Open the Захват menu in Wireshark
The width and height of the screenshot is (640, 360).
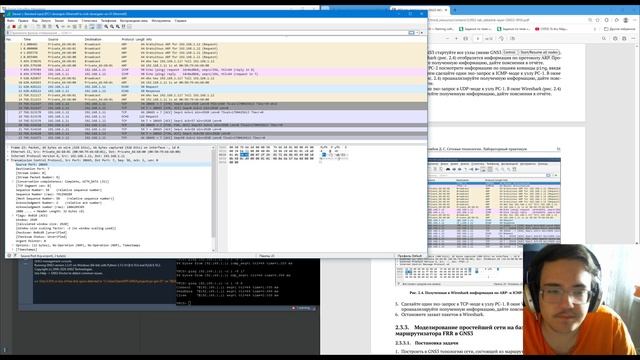click(x=59, y=20)
